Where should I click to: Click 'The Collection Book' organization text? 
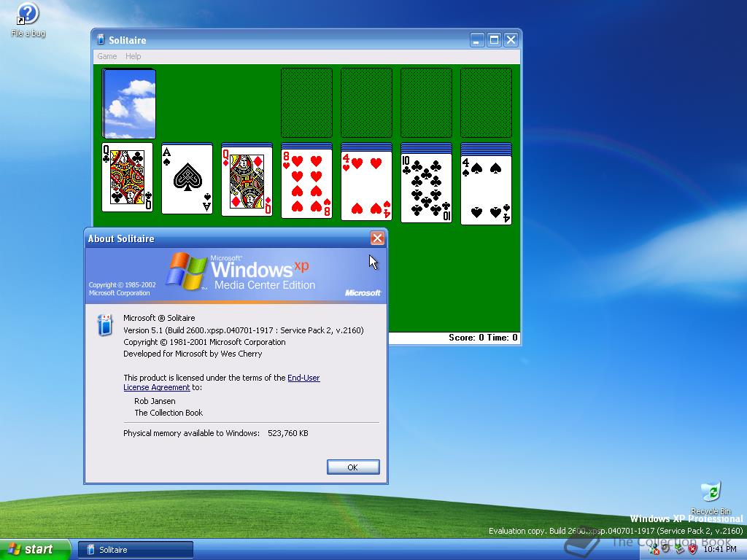pos(169,413)
